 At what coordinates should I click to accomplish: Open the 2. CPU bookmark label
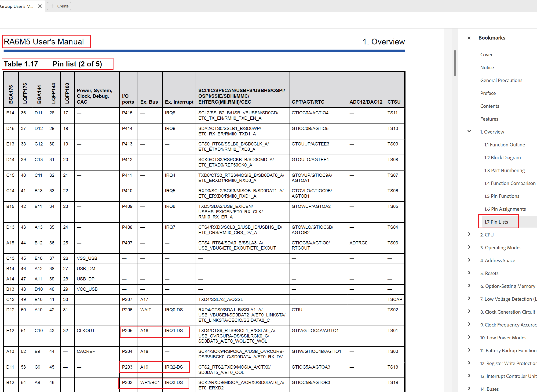click(x=487, y=235)
